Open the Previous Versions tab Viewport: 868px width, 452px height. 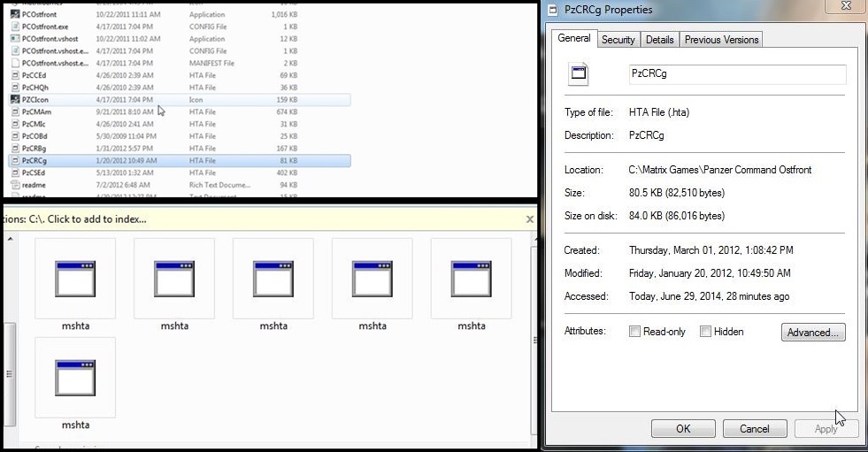pos(721,40)
